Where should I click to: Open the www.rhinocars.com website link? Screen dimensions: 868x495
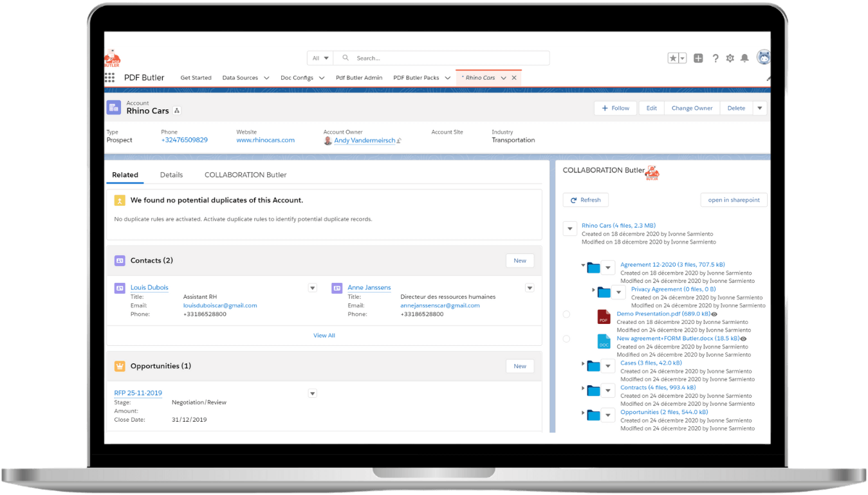click(265, 140)
